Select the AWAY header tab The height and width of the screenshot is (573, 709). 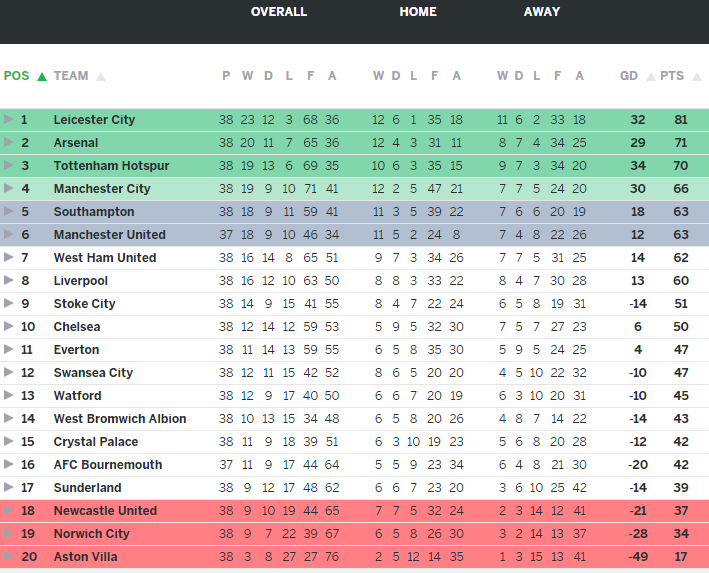(541, 12)
